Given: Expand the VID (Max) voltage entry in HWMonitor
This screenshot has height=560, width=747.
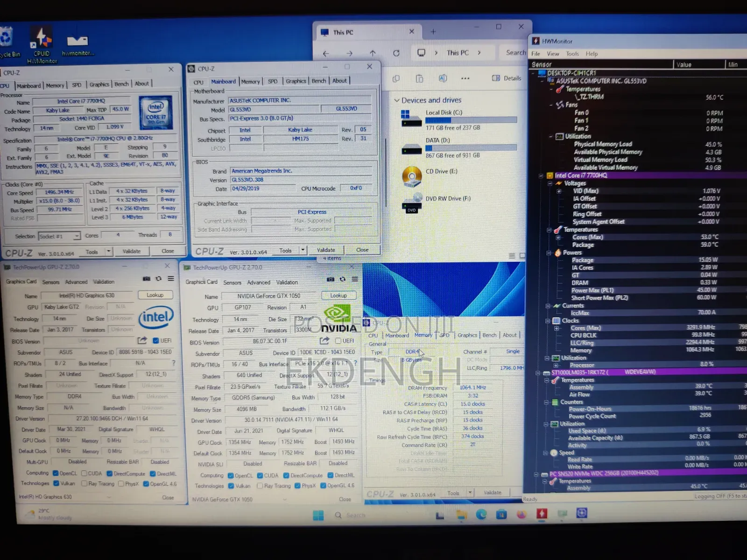Looking at the screenshot, I should click(x=558, y=191).
